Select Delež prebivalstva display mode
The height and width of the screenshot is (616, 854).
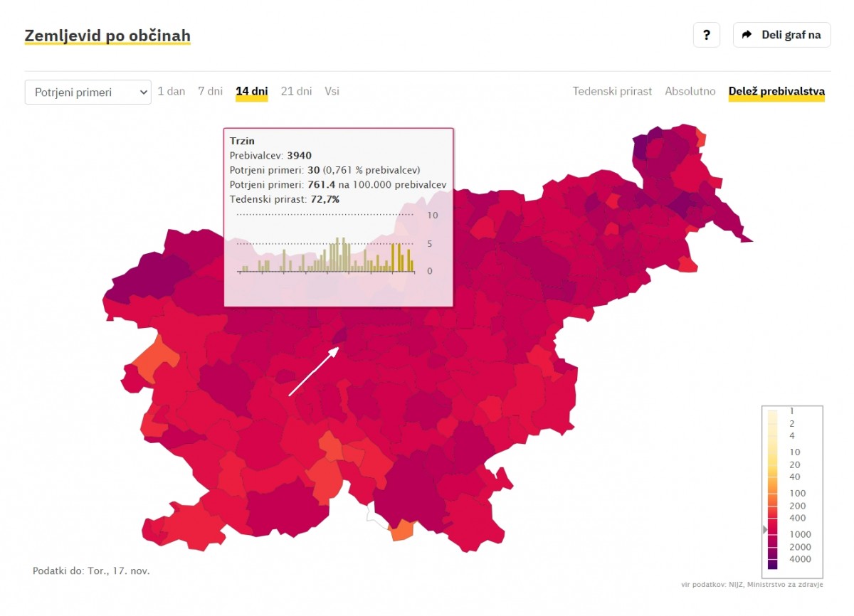click(x=776, y=91)
